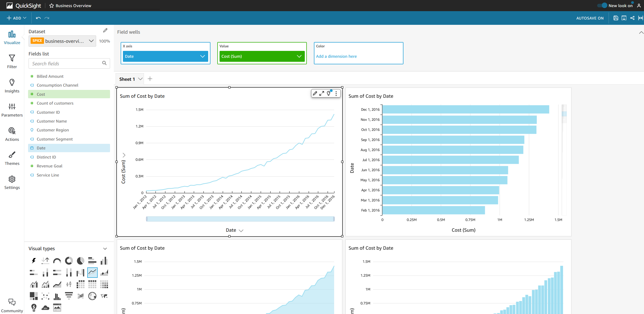Switch to the Sheet 1 tab

click(127, 79)
